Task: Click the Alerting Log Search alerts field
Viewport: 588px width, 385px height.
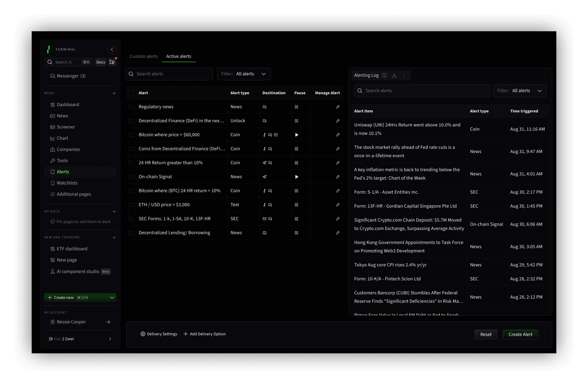Action: 422,91
